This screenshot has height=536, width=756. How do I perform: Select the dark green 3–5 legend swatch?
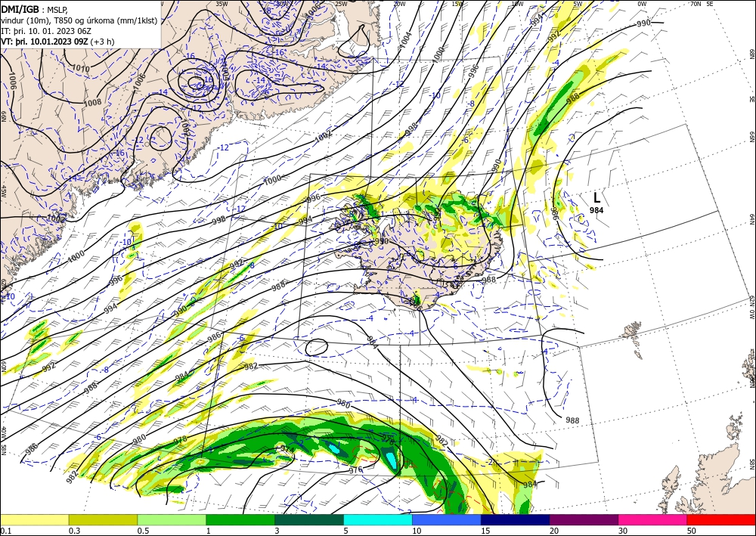(x=309, y=519)
